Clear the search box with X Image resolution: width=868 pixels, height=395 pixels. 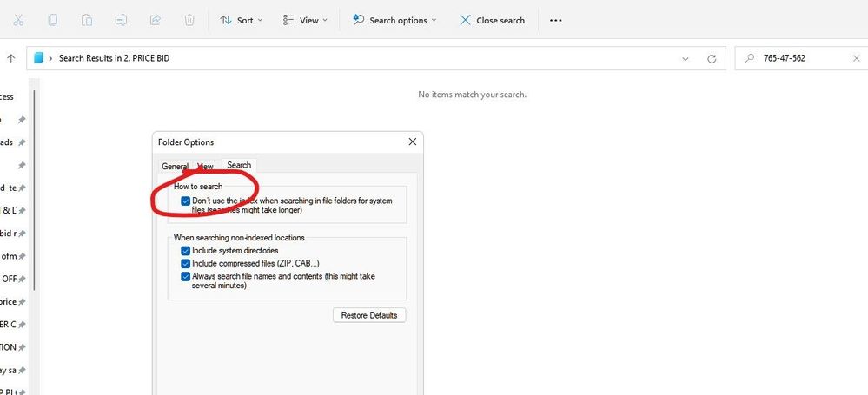pyautogui.click(x=856, y=58)
